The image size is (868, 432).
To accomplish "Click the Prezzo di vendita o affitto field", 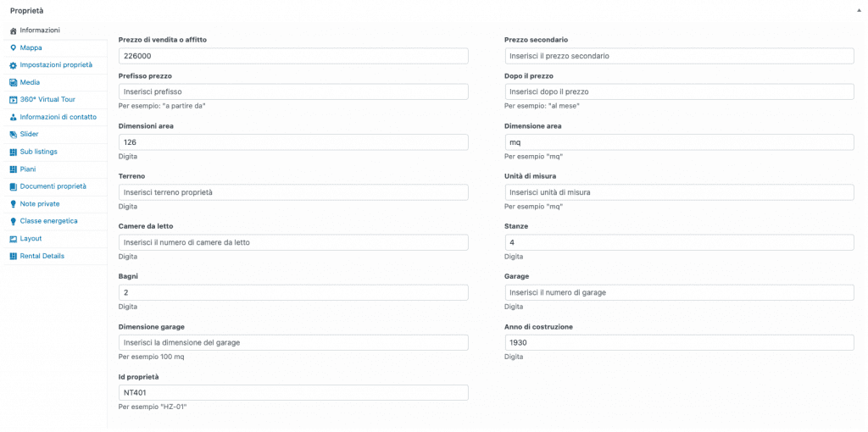I will pyautogui.click(x=293, y=56).
